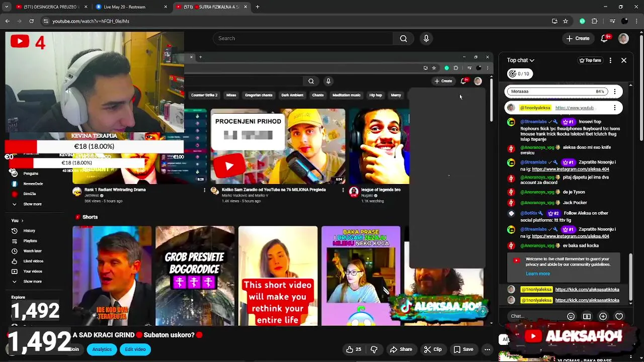Click the Create button in YouTube header

[578, 38]
